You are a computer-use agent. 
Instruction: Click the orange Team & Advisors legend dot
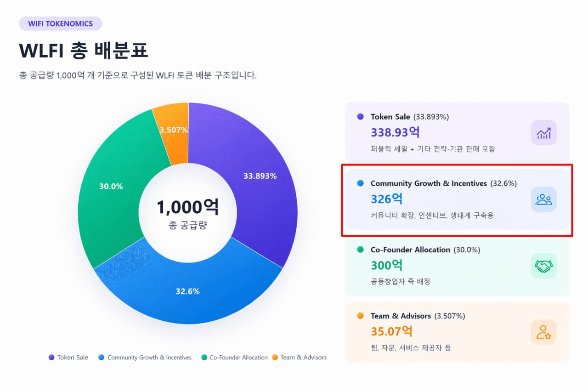click(x=275, y=357)
